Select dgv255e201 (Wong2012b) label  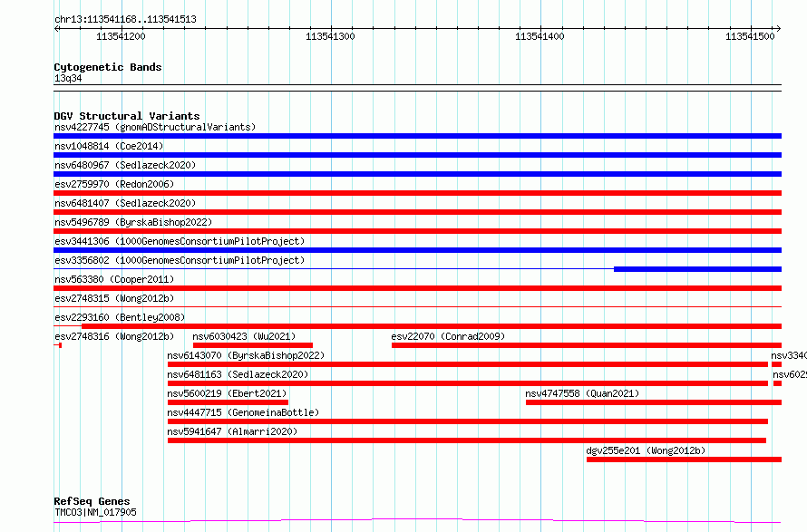646,450
